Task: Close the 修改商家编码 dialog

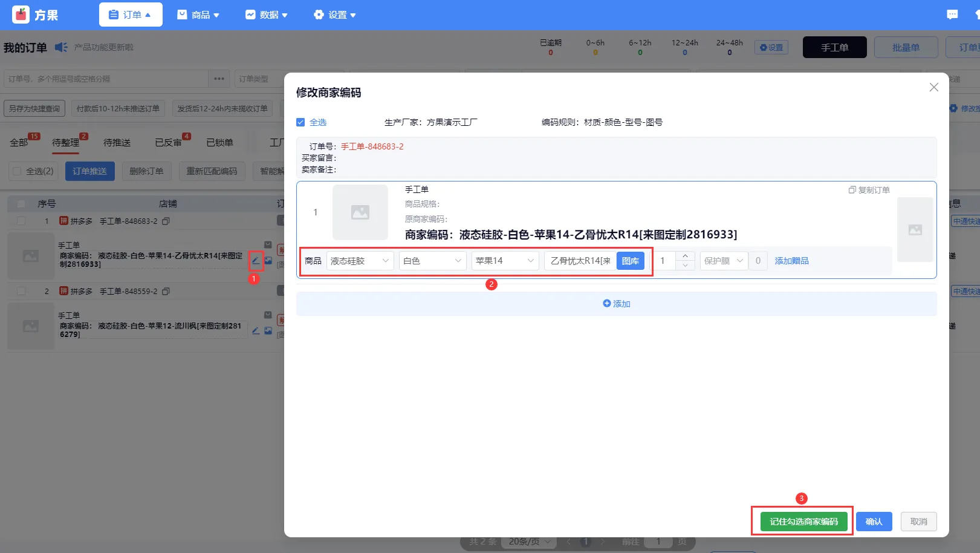Action: click(x=933, y=87)
